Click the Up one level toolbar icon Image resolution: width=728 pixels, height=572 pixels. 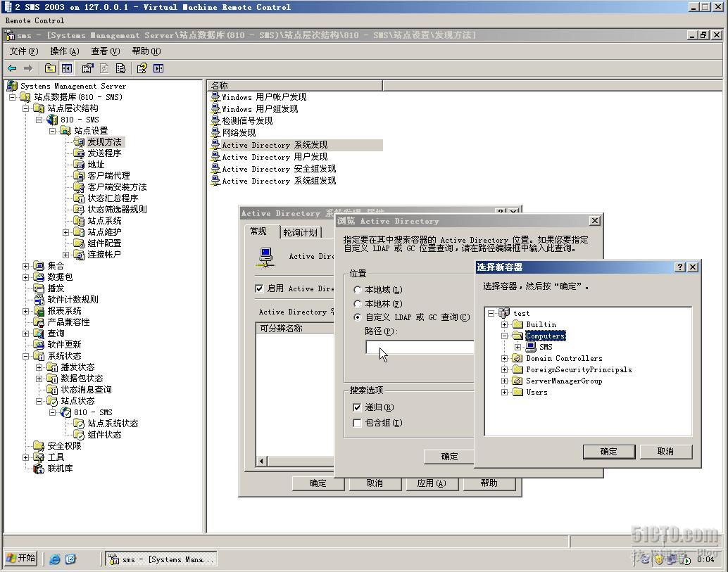50,68
